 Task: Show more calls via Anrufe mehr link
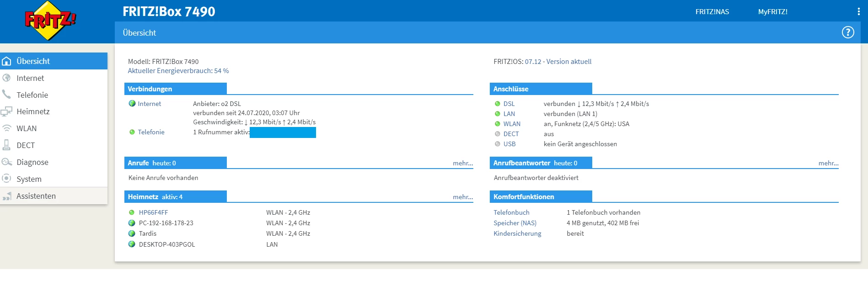(463, 163)
